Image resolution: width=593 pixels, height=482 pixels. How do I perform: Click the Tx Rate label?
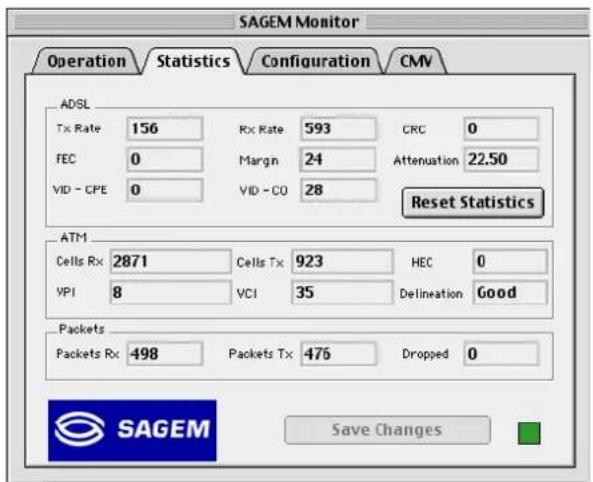(78, 129)
